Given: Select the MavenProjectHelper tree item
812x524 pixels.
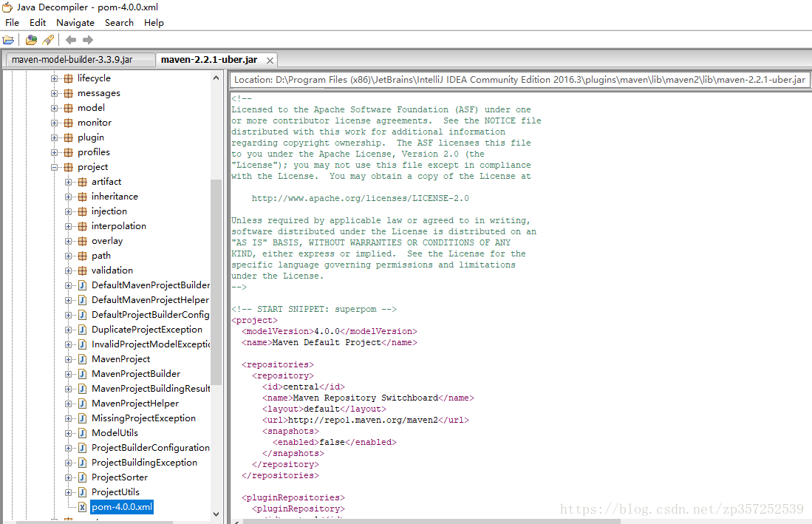Looking at the screenshot, I should pyautogui.click(x=135, y=404).
